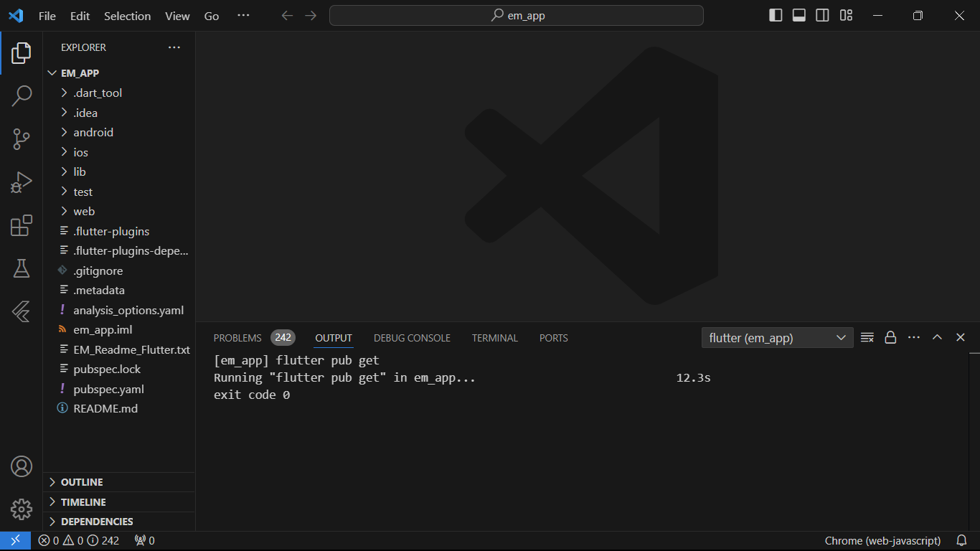Open .gitignore file
This screenshot has width=980, height=551.
(x=119, y=270)
